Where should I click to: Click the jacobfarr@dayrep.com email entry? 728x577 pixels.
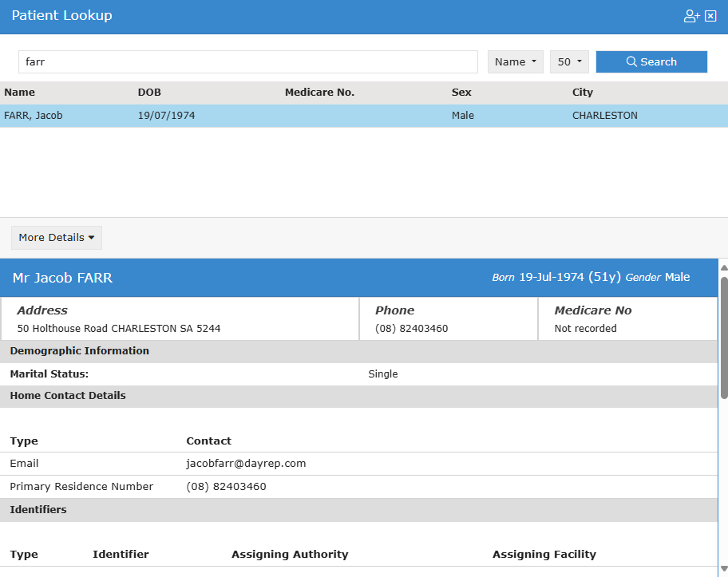tap(246, 464)
